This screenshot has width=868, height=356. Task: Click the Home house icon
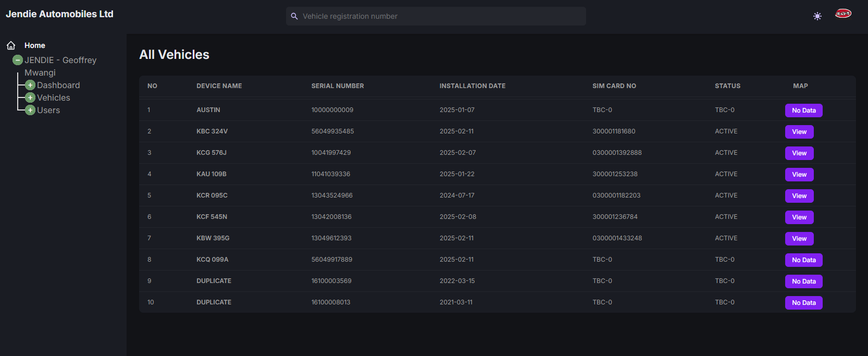(x=11, y=45)
